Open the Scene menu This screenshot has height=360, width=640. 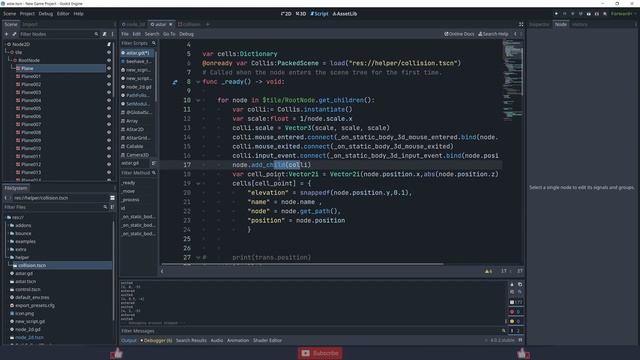9,14
